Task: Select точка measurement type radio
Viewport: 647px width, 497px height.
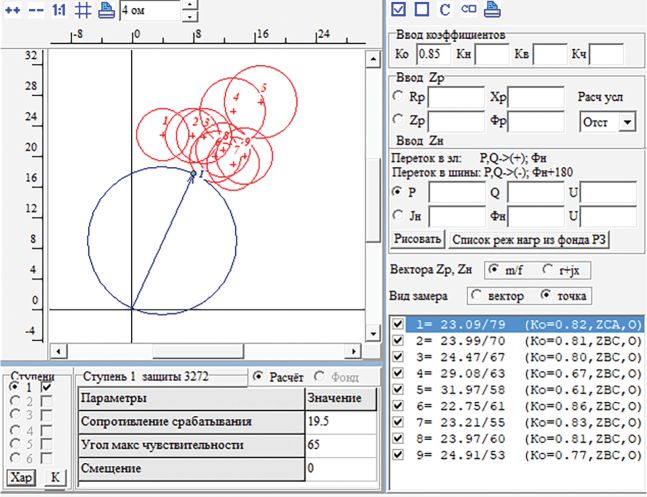Action: click(546, 295)
